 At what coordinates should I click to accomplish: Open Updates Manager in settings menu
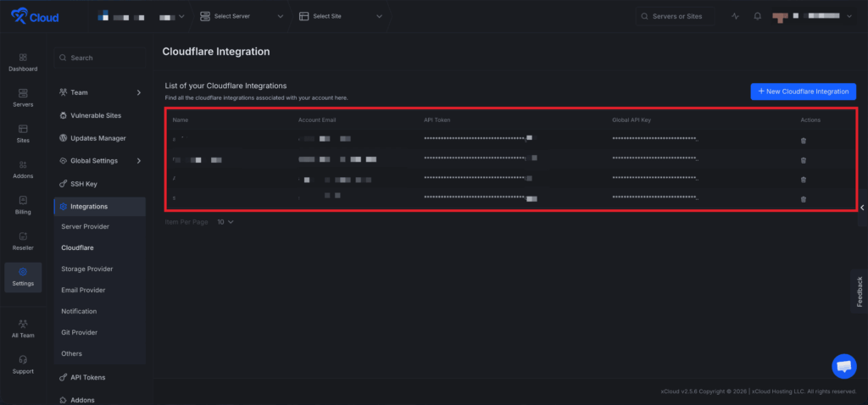pyautogui.click(x=100, y=138)
